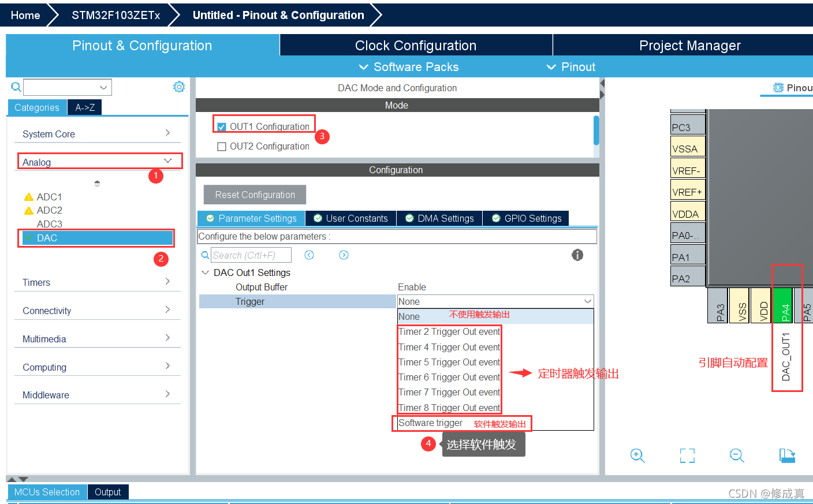The height and width of the screenshot is (504, 813).
Task: Select ADC2 in the Analog list
Action: tap(50, 210)
